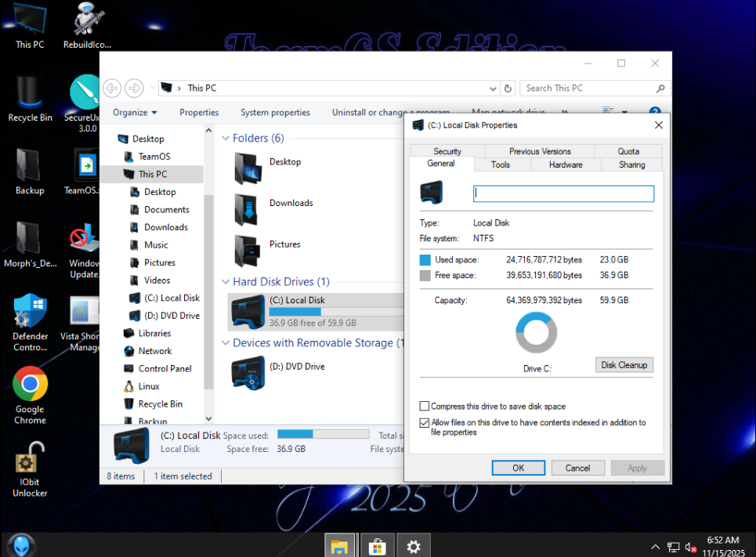Open the Google Chrome desktop icon

click(x=30, y=385)
